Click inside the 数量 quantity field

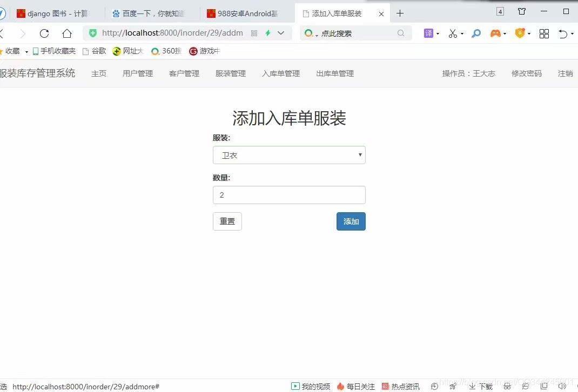click(289, 195)
